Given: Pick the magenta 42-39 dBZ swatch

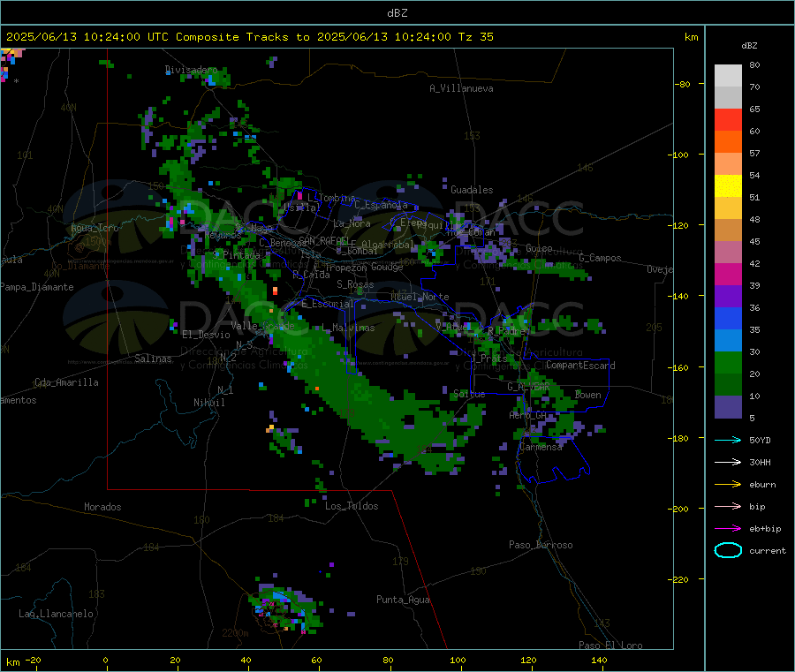Looking at the screenshot, I should pos(728,274).
